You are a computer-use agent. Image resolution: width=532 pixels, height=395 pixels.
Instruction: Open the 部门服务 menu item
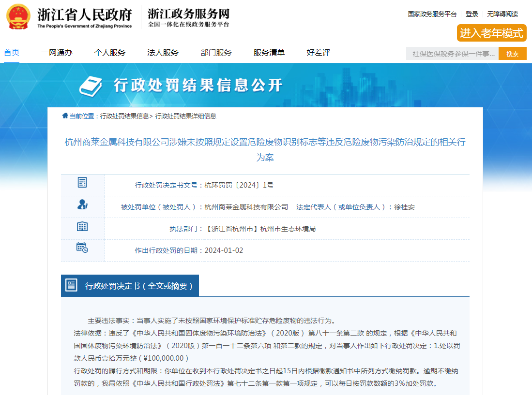click(x=216, y=53)
